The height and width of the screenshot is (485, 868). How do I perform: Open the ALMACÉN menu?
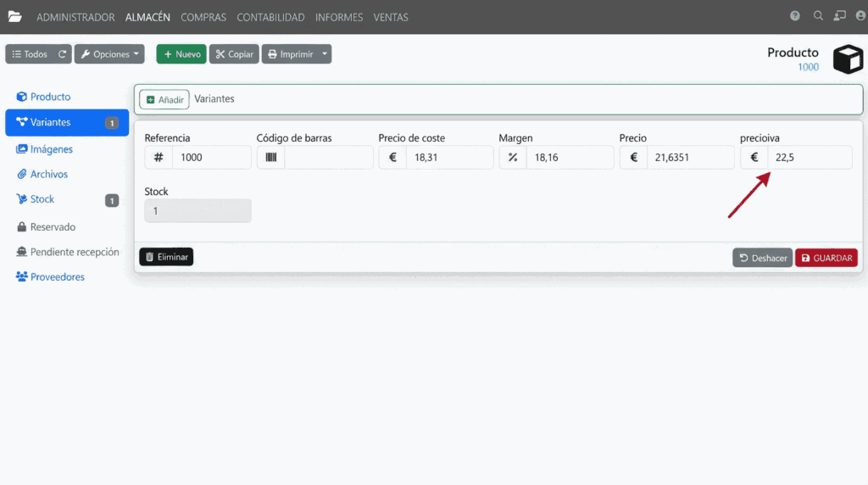point(147,17)
